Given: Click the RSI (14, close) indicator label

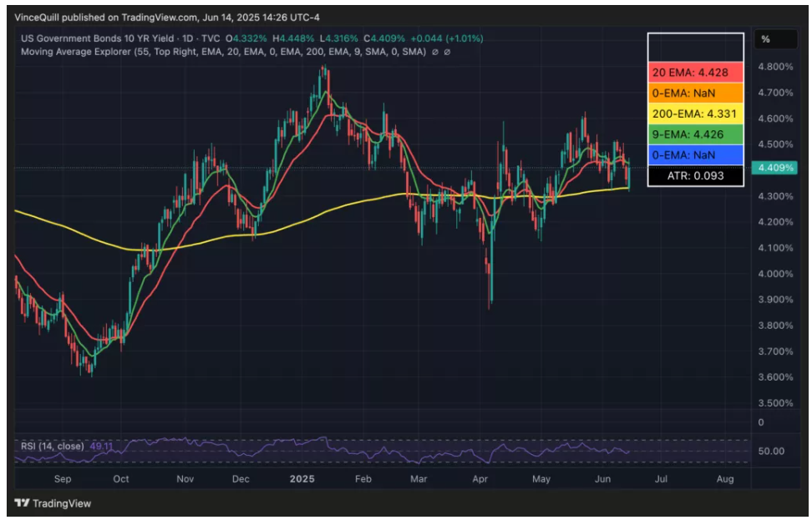Looking at the screenshot, I should pos(53,447).
